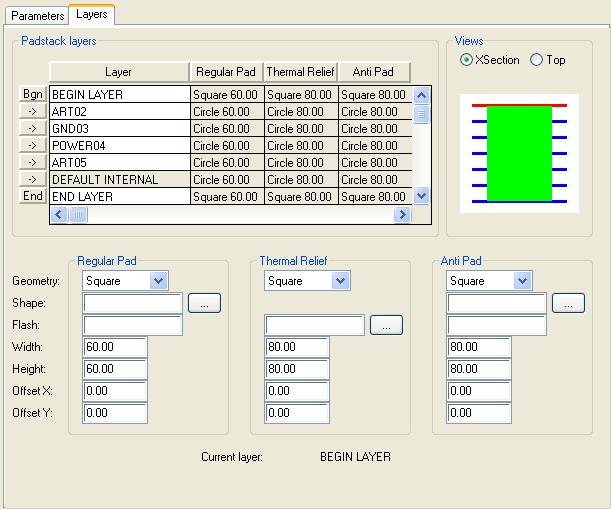Viewport: 611px width, 509px height.
Task: Click the Regular Pad column header
Action: pyautogui.click(x=226, y=72)
